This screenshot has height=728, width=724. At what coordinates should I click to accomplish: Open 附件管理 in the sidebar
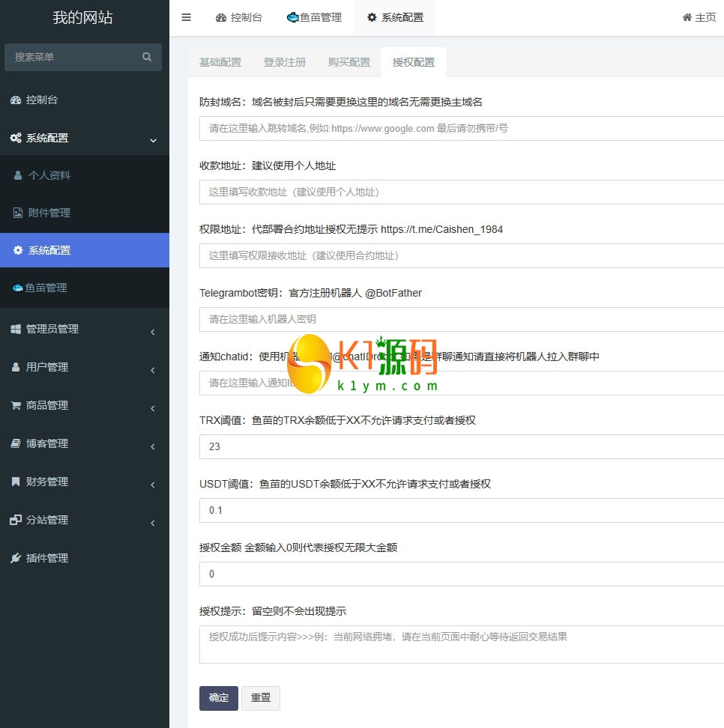[x=85, y=213]
